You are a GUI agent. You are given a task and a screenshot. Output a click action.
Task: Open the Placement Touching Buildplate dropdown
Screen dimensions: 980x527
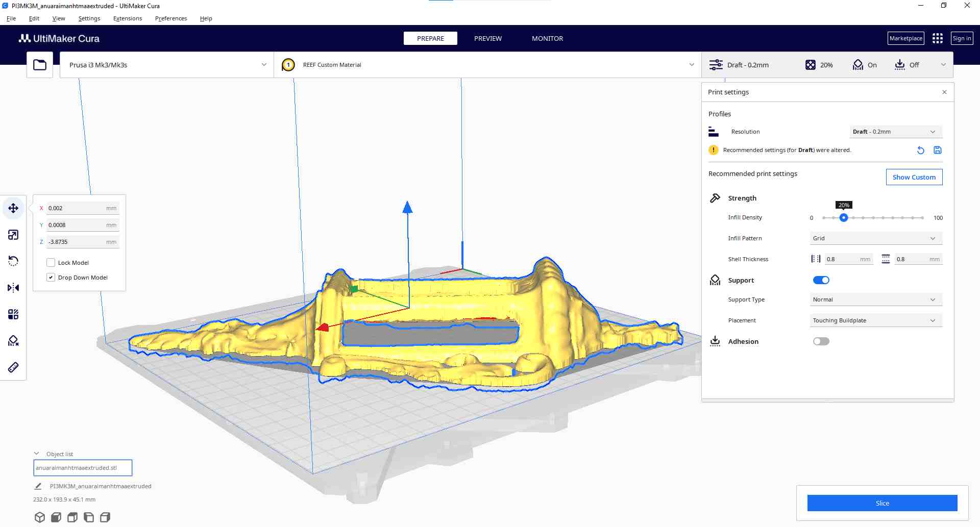tap(876, 320)
